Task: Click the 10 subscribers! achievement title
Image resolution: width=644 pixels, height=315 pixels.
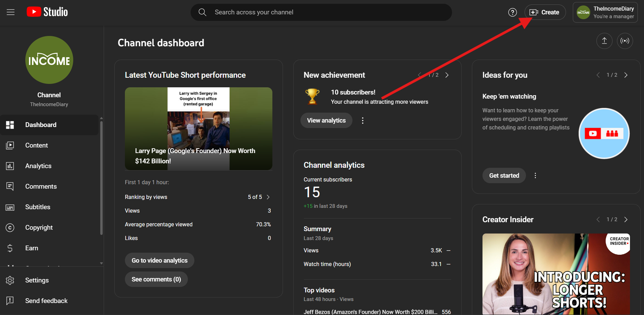Action: coord(353,92)
